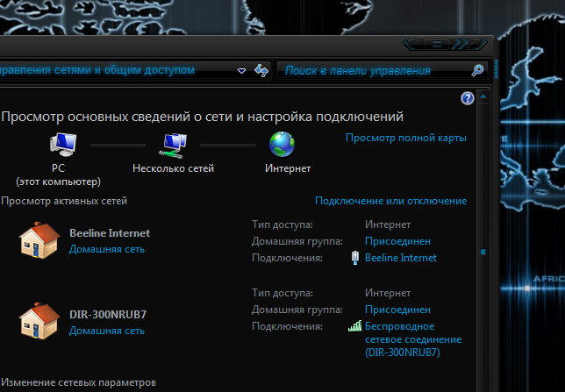Click the window's minimize button in title bar

pos(414,45)
